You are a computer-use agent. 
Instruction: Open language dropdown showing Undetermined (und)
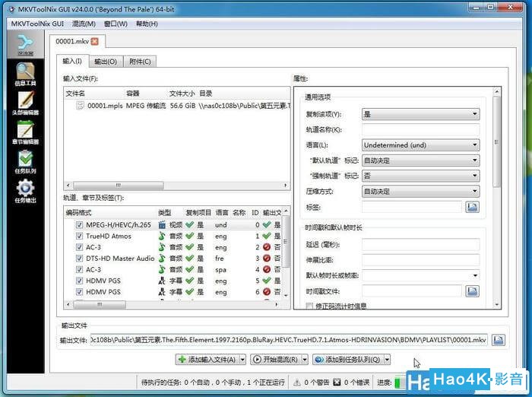(421, 145)
